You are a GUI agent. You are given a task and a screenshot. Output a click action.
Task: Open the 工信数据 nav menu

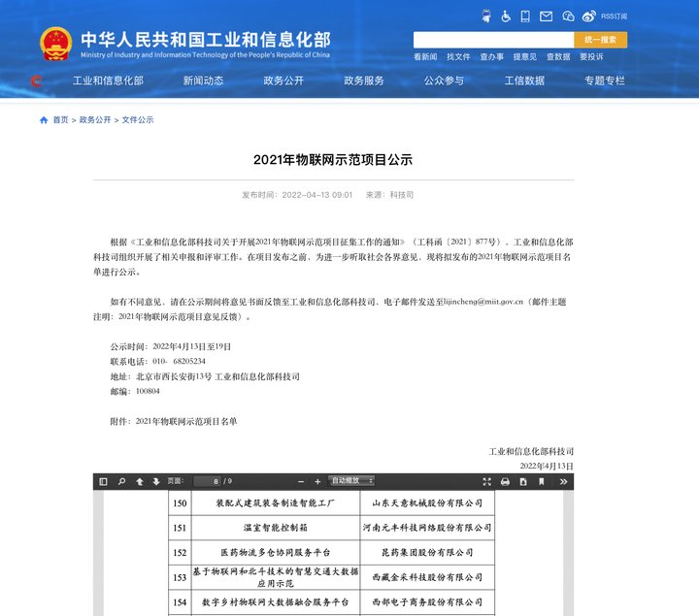(524, 81)
